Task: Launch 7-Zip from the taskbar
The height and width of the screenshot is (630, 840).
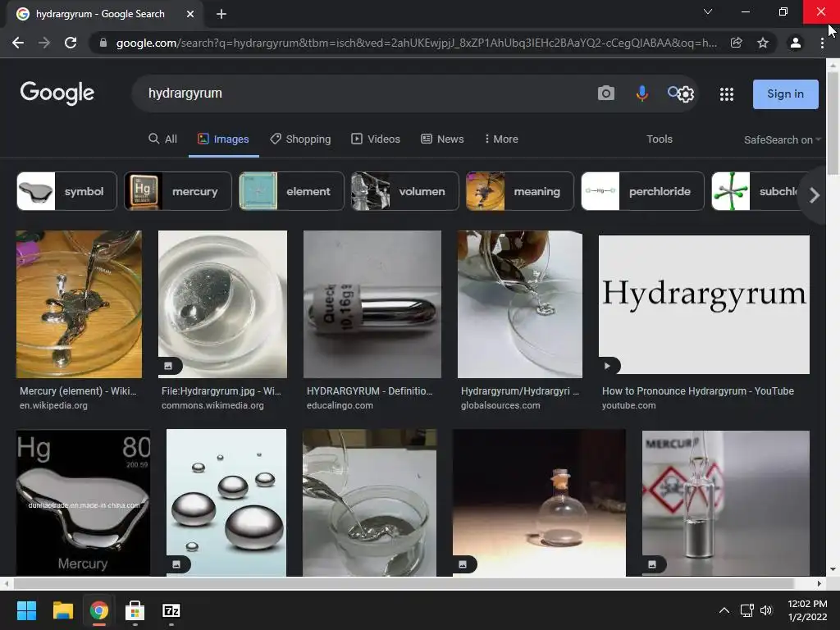Action: 171,610
